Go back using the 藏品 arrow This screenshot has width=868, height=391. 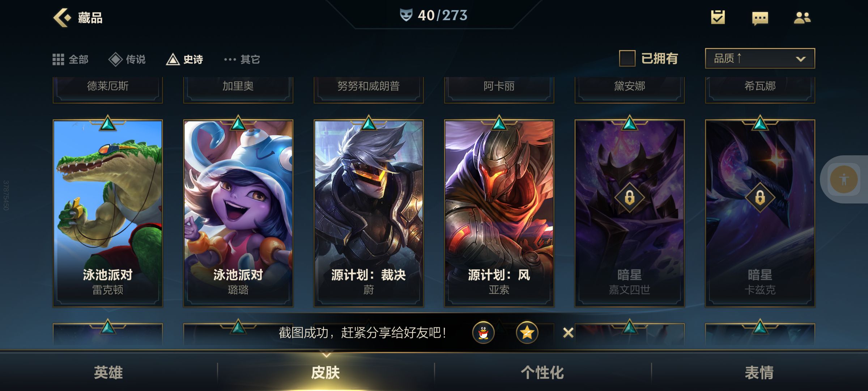point(62,17)
